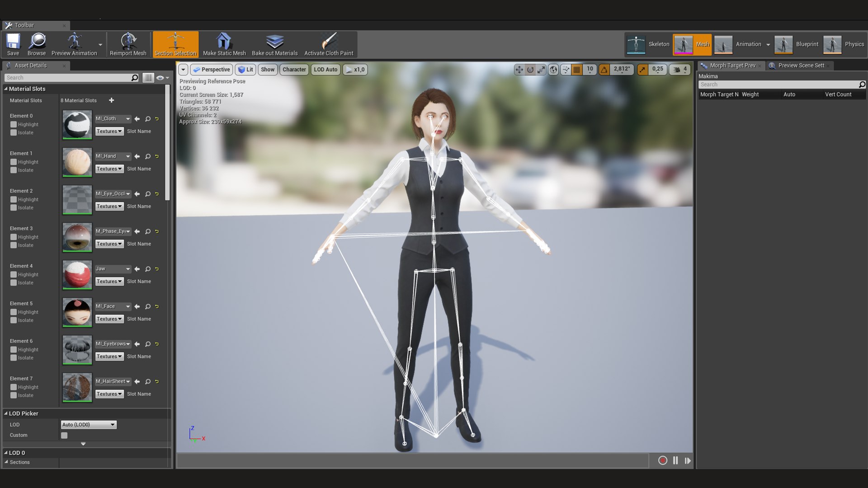Enable Highlight checkbox for Element 0
Viewport: 868px width, 488px height.
(x=14, y=125)
